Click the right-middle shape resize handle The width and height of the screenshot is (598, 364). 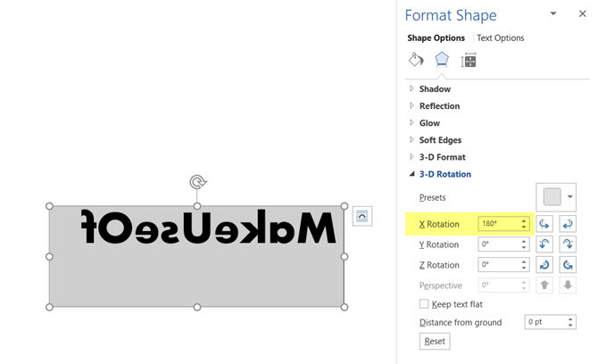coord(344,257)
